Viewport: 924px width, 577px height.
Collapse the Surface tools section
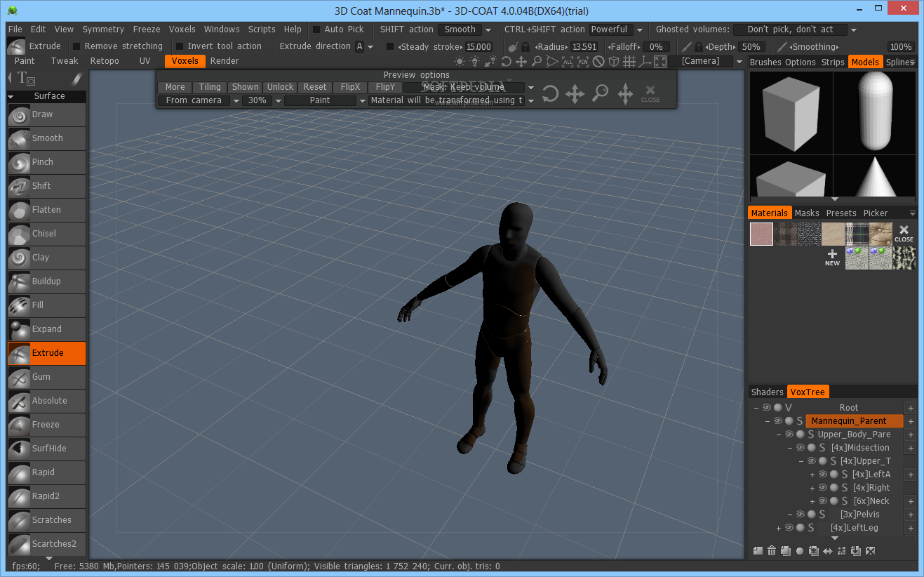[11, 96]
